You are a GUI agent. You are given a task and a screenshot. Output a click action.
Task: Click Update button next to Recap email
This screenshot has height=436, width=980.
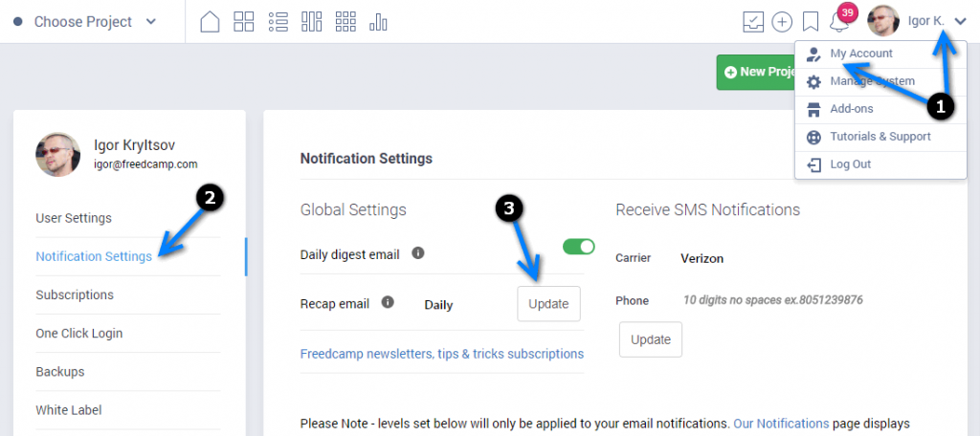(x=548, y=304)
